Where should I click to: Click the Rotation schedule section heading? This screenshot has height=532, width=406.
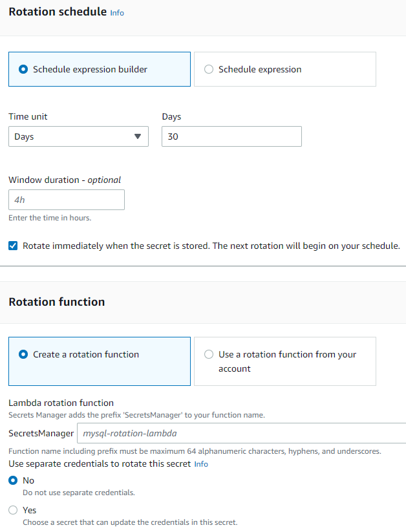pos(57,12)
